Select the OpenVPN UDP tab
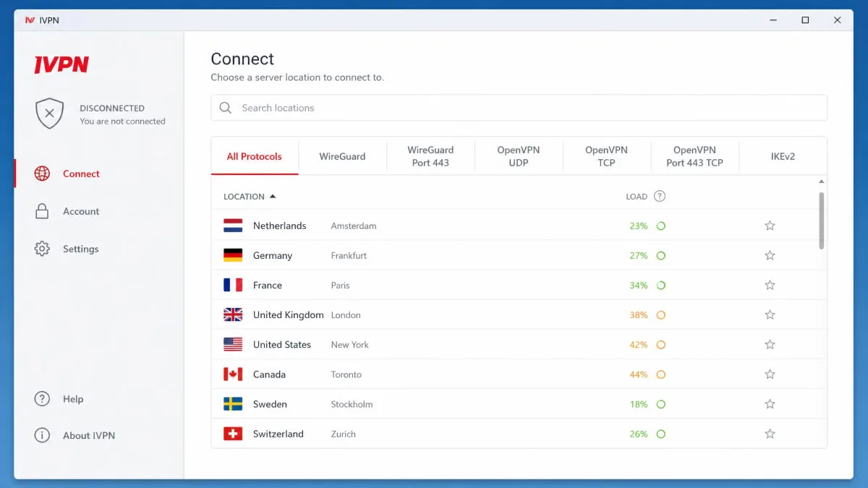The height and width of the screenshot is (488, 868). (x=519, y=156)
